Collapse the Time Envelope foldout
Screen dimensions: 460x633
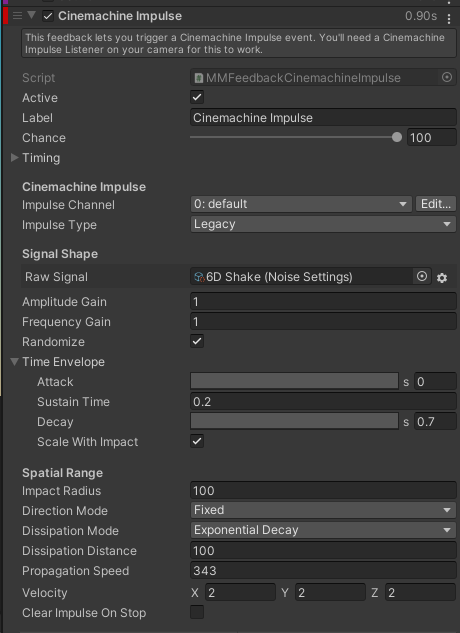click(x=15, y=362)
